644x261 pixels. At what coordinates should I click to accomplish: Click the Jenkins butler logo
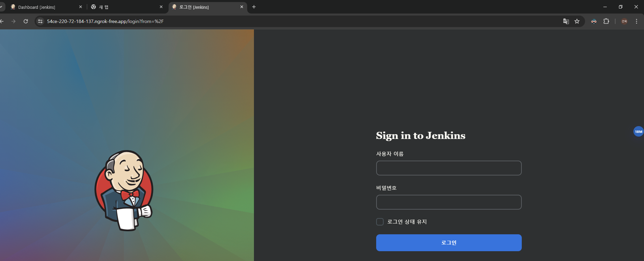124,190
